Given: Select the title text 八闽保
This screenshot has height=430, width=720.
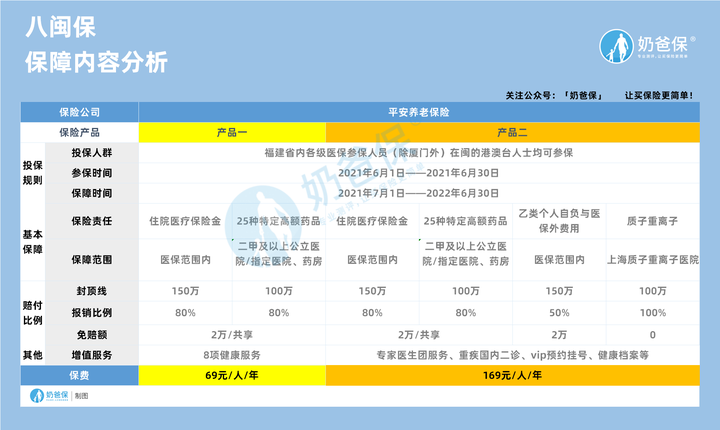Looking at the screenshot, I should tap(60, 27).
